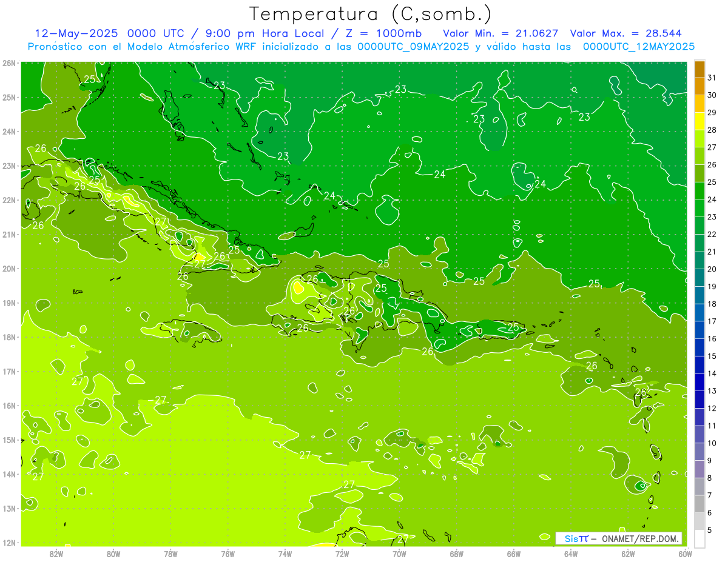Click the colorbar legend value 28

(x=712, y=130)
